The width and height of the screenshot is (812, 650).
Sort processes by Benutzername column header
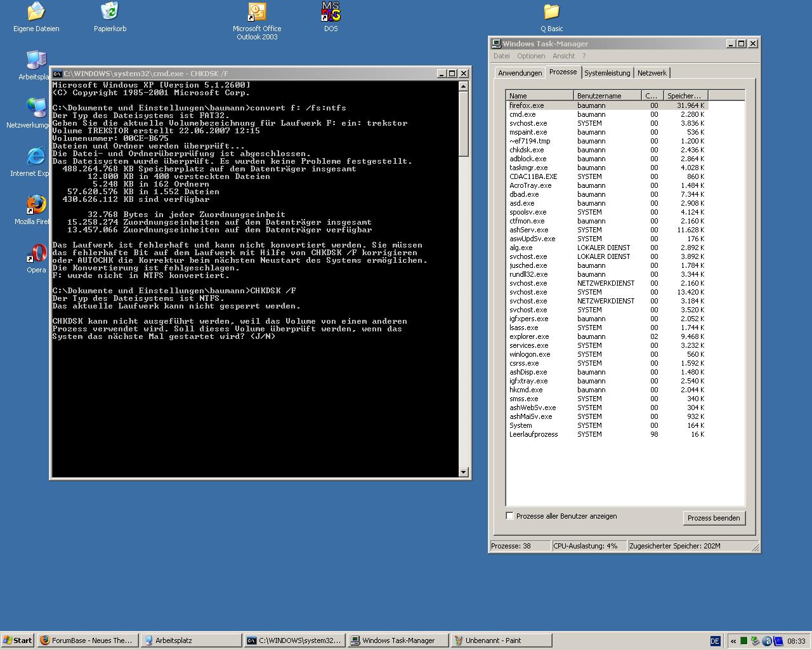pos(608,96)
